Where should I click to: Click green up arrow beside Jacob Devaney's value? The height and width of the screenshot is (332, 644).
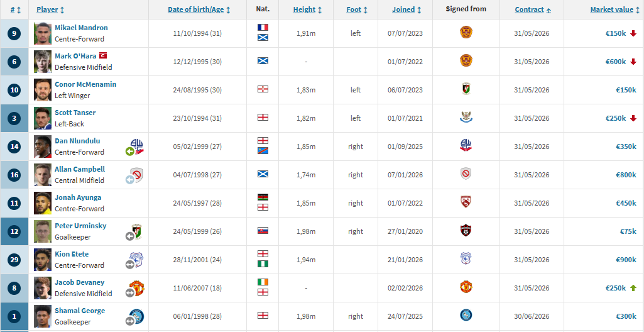tap(633, 288)
